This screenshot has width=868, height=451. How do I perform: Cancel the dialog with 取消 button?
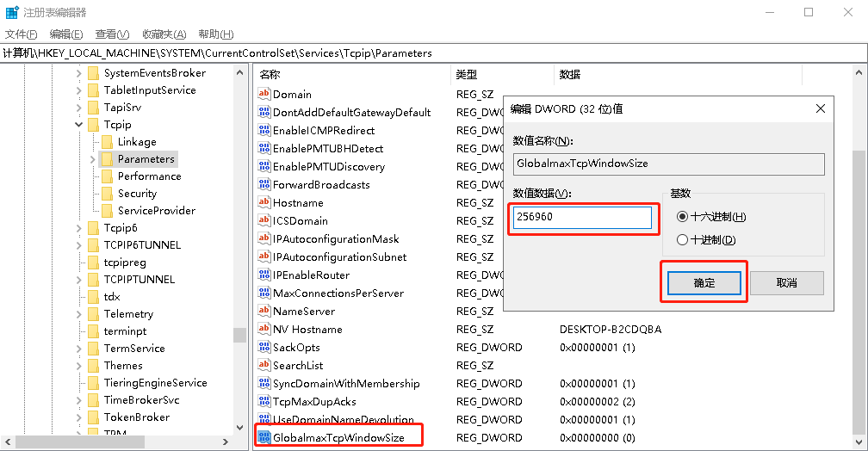click(786, 283)
